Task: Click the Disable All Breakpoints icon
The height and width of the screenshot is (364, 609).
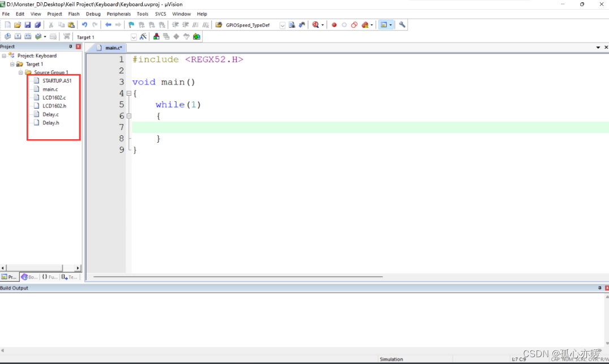Action: [x=354, y=25]
